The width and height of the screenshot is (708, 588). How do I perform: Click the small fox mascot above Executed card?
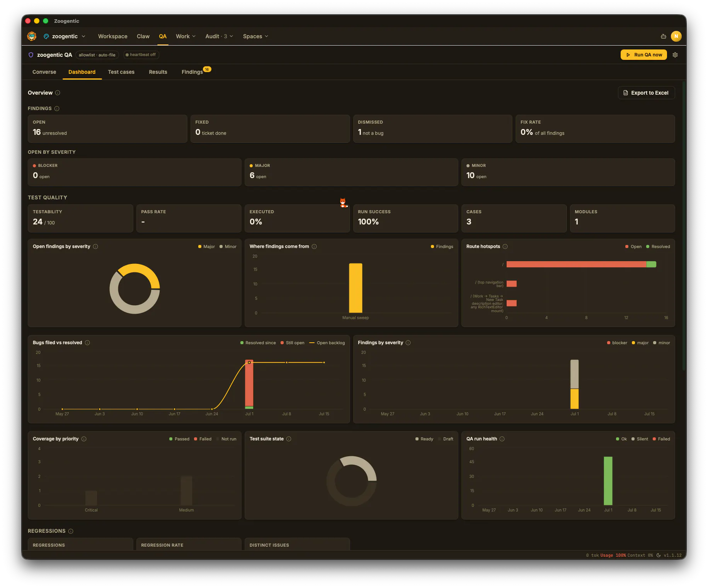343,203
